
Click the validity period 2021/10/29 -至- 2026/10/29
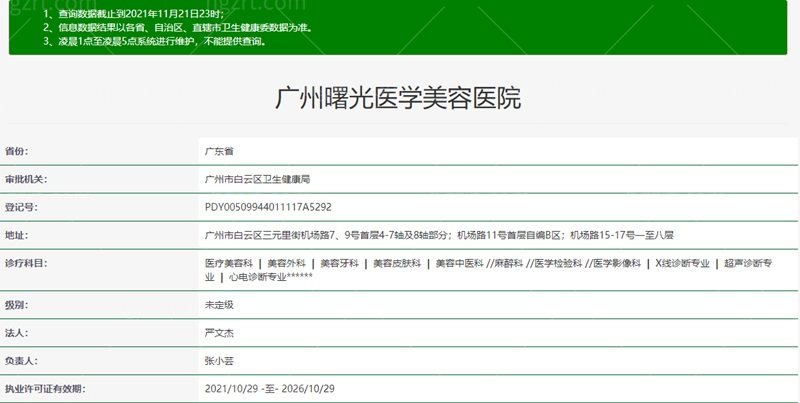269,389
